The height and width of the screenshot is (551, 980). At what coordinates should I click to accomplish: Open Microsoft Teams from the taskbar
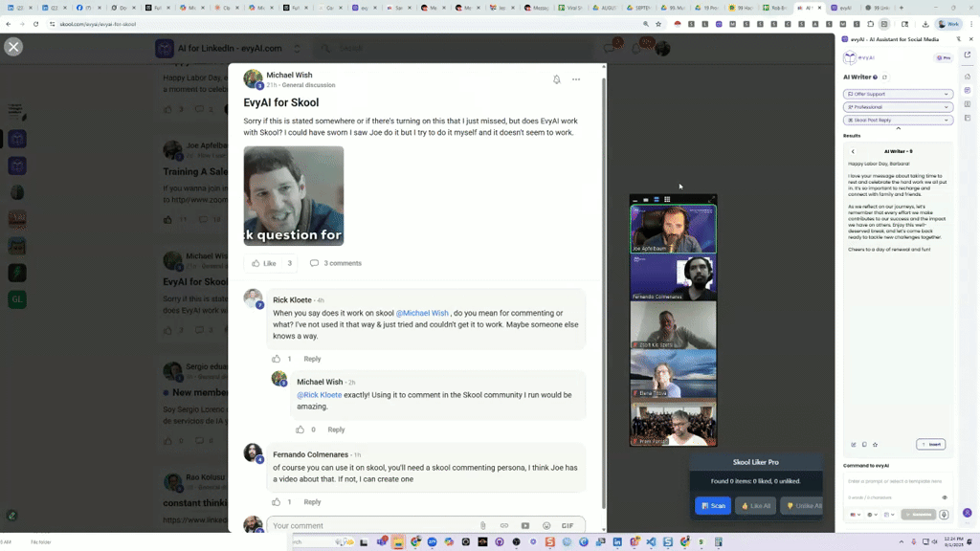point(381,541)
